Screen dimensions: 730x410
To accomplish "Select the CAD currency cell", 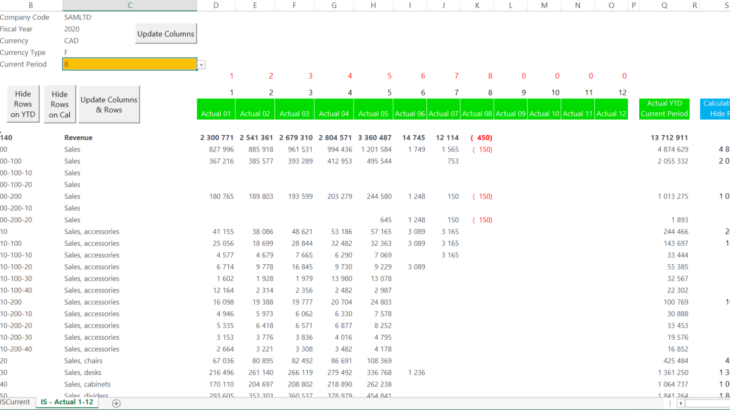I will tap(71, 40).
